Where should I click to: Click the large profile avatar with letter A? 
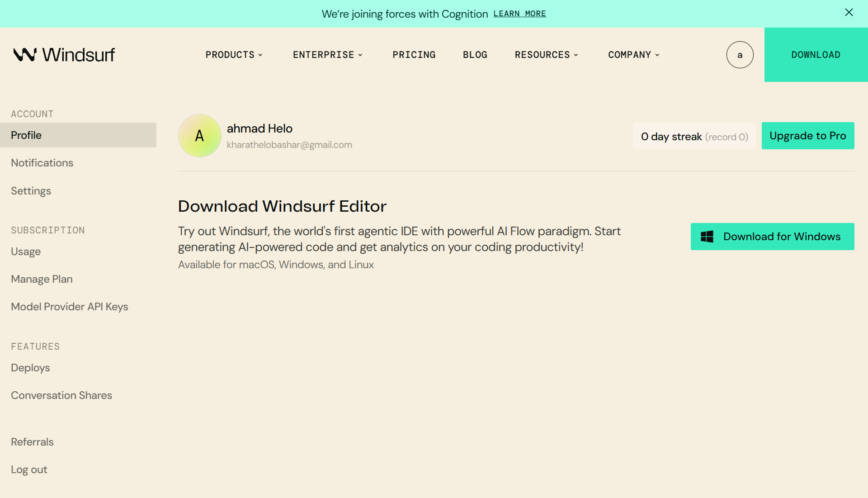coord(199,136)
